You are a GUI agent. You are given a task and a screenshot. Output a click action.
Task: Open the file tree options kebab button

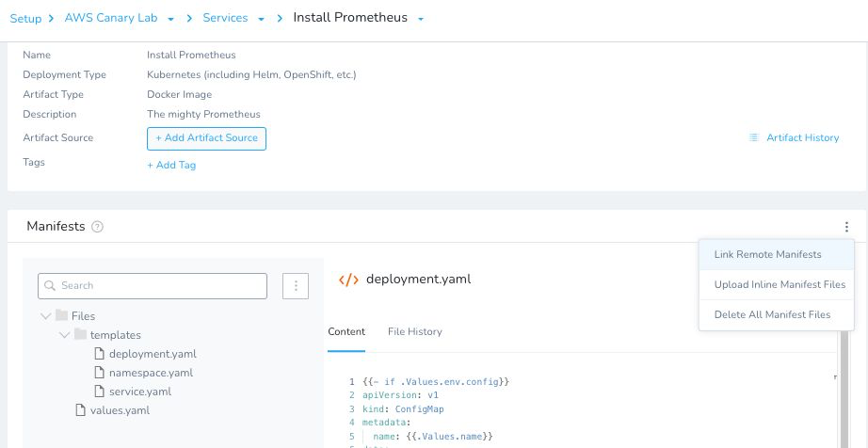296,285
